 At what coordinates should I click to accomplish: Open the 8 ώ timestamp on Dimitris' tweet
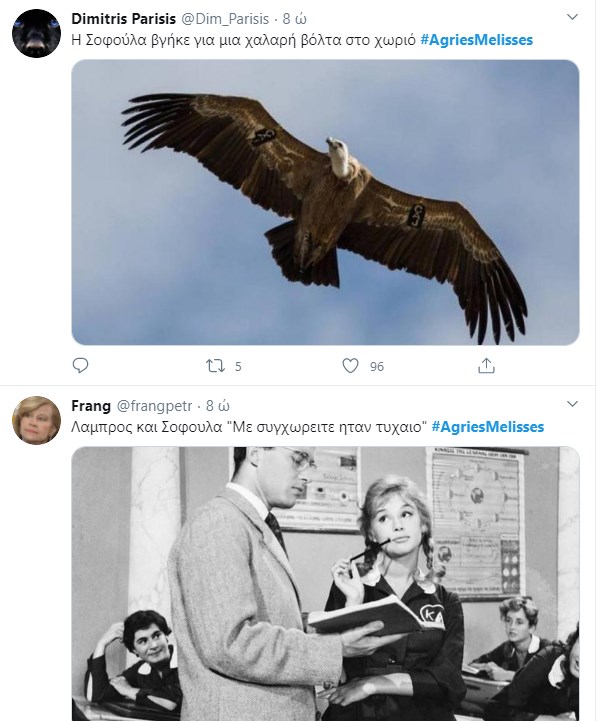point(294,19)
